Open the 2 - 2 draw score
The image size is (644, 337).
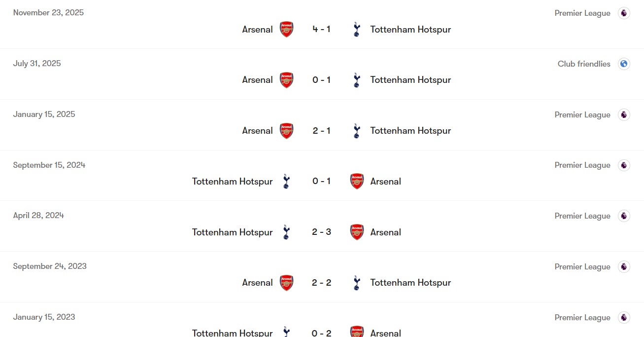coord(321,283)
